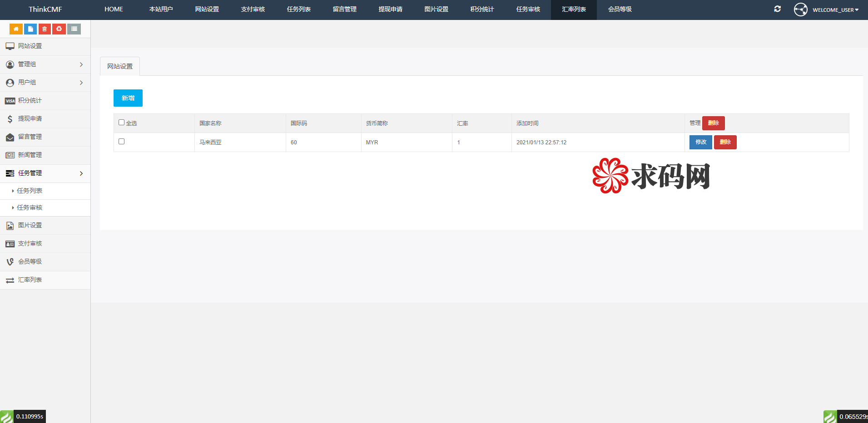The width and height of the screenshot is (868, 423).
Task: Open 任务审核 under 任务管理 in sidebar
Action: [x=30, y=208]
